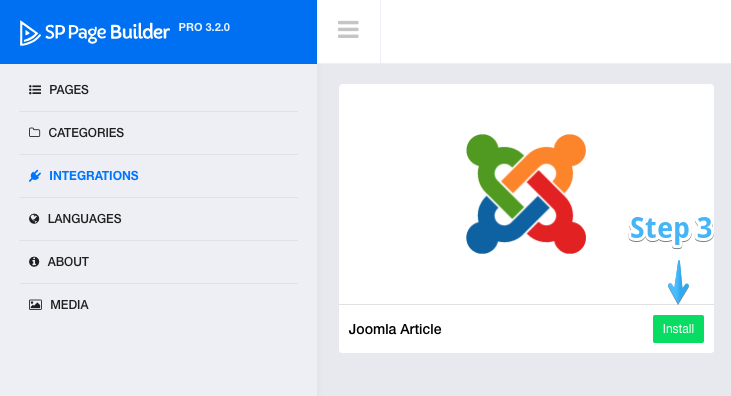Click the Joomla Article title text

[x=395, y=329]
